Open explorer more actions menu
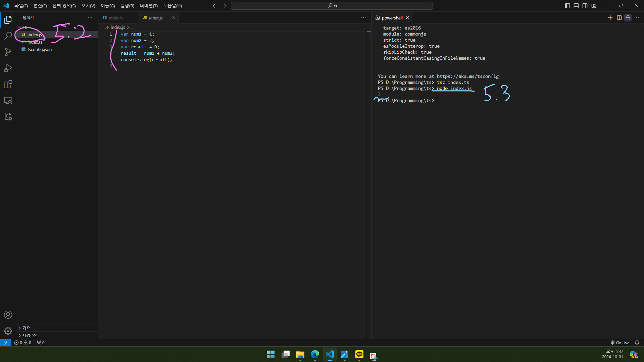Screen dimensions: 644x362 [90, 18]
